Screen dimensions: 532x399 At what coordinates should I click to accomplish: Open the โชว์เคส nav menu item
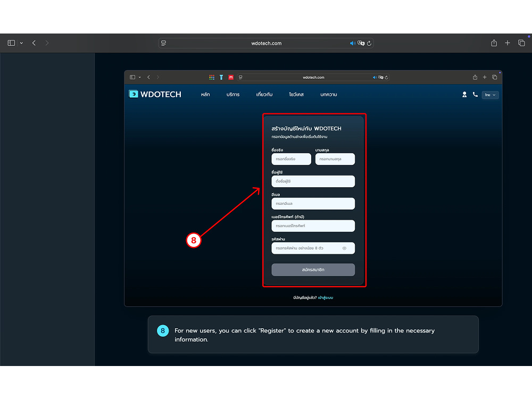point(296,95)
